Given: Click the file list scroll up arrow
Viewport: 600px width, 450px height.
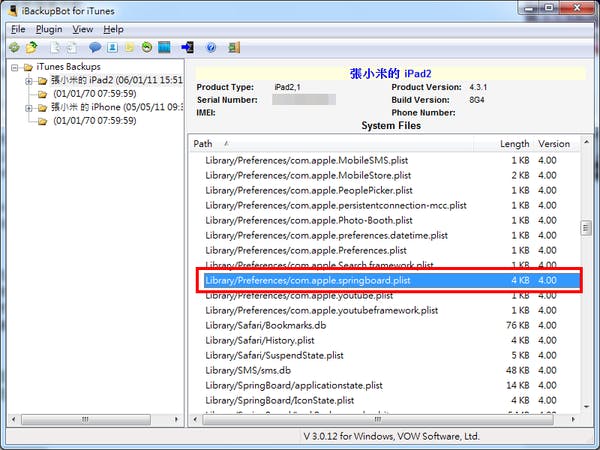Looking at the screenshot, I should [586, 142].
